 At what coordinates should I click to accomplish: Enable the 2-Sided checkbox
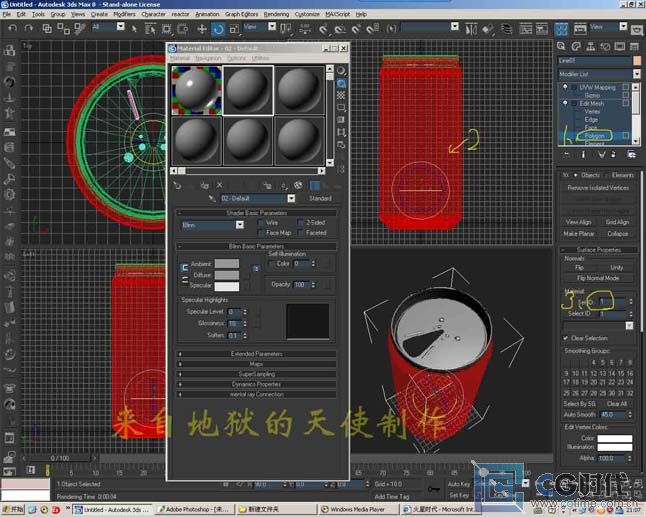click(x=301, y=223)
